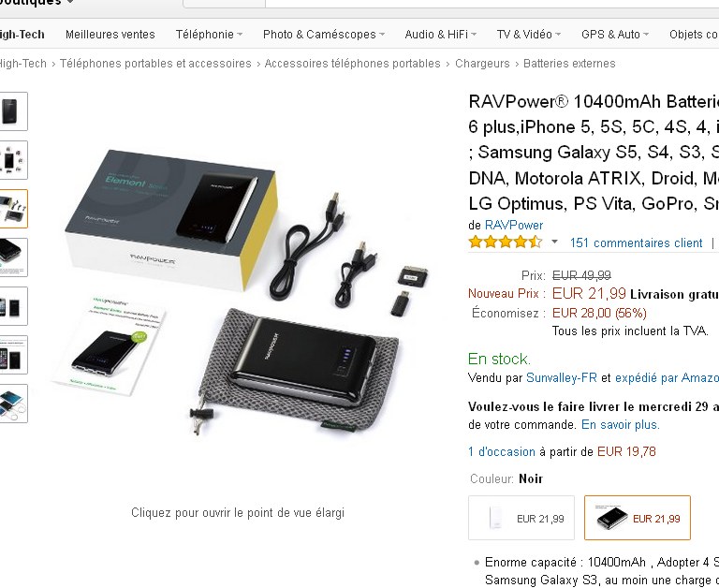Open the TV & Vidéo menu
Viewport: 719px width, 588px height.
(529, 35)
